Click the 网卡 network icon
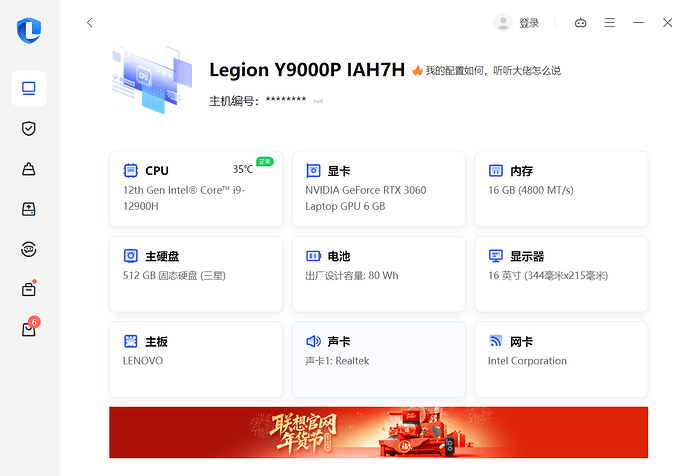Image resolution: width=690 pixels, height=476 pixels. (496, 341)
